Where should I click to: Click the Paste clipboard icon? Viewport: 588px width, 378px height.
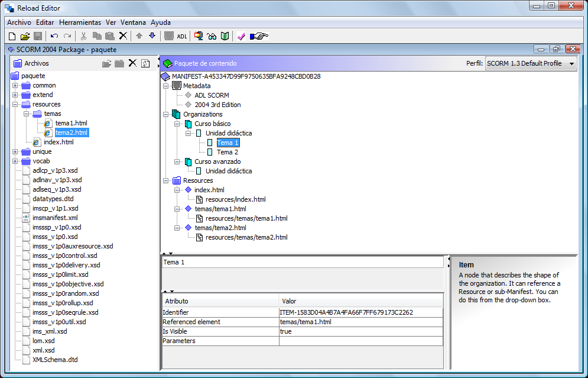(x=109, y=36)
